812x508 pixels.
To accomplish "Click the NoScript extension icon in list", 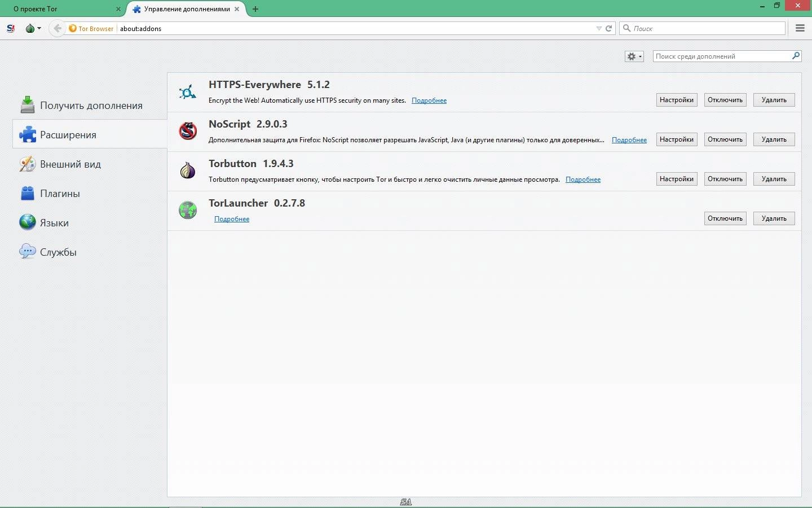I will pyautogui.click(x=188, y=131).
